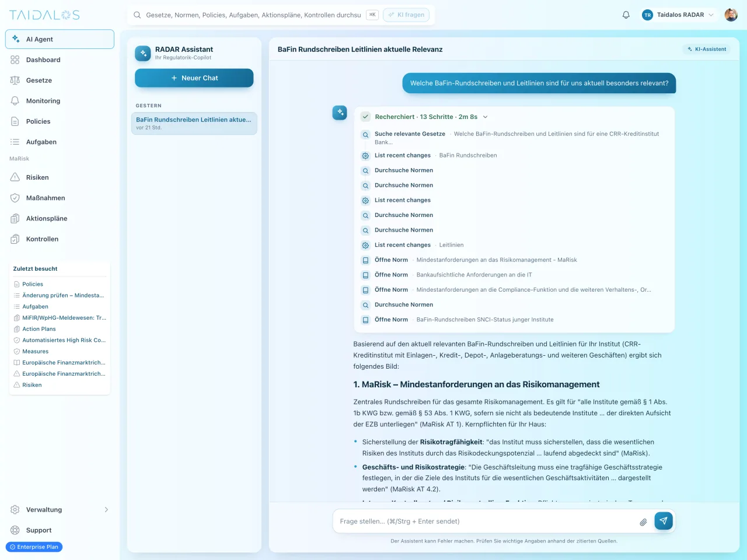The width and height of the screenshot is (747, 560).
Task: Click into the Frage stellen message input
Action: click(x=487, y=521)
